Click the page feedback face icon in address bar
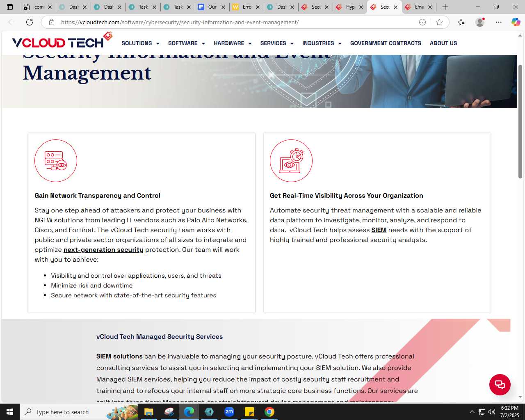 422,22
